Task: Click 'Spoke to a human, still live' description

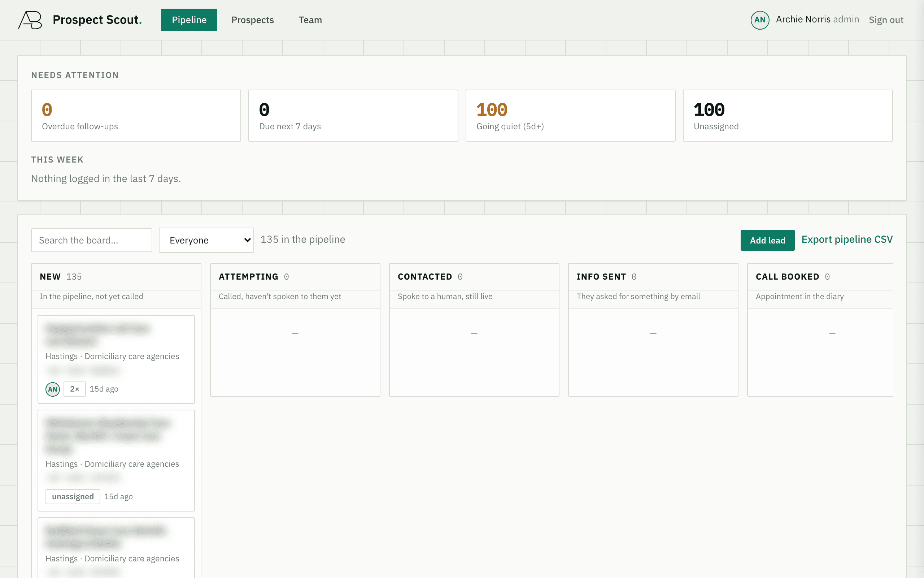Action: (x=445, y=296)
